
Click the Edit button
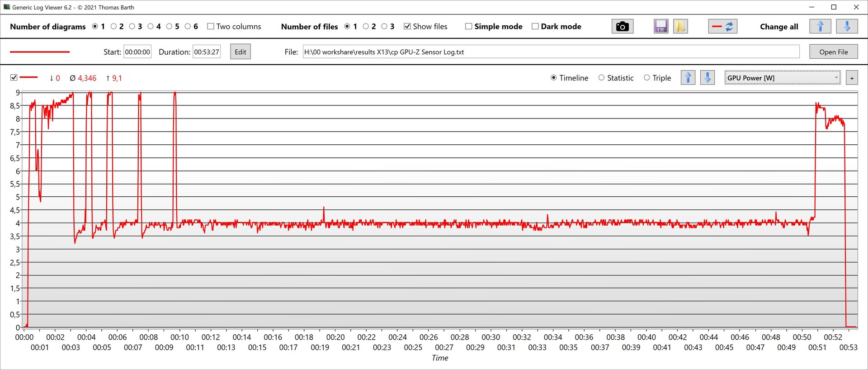(240, 52)
